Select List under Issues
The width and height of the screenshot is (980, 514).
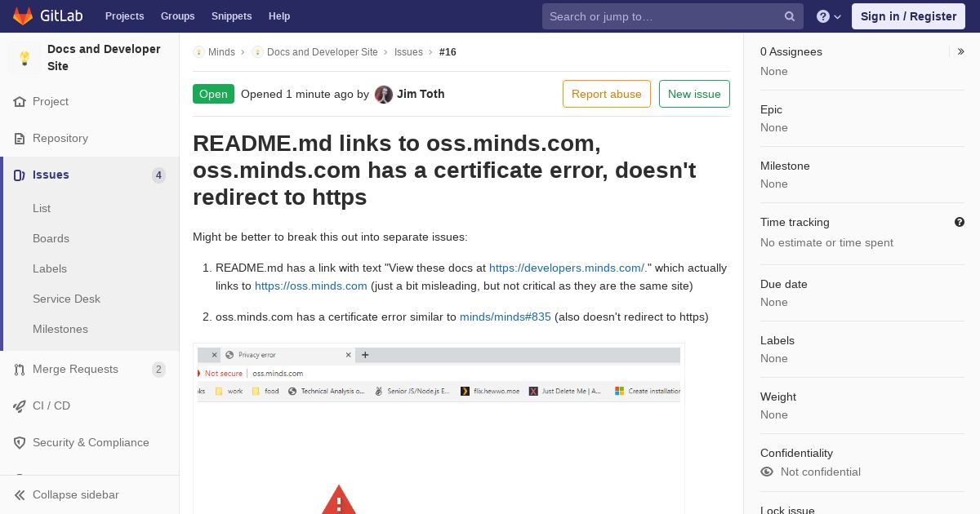click(42, 209)
